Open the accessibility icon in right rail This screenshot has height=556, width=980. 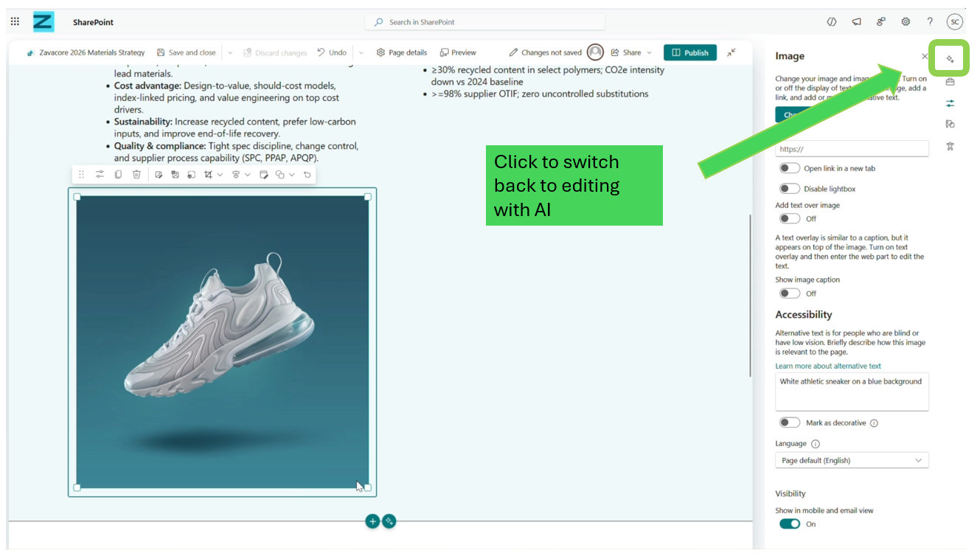(x=950, y=146)
